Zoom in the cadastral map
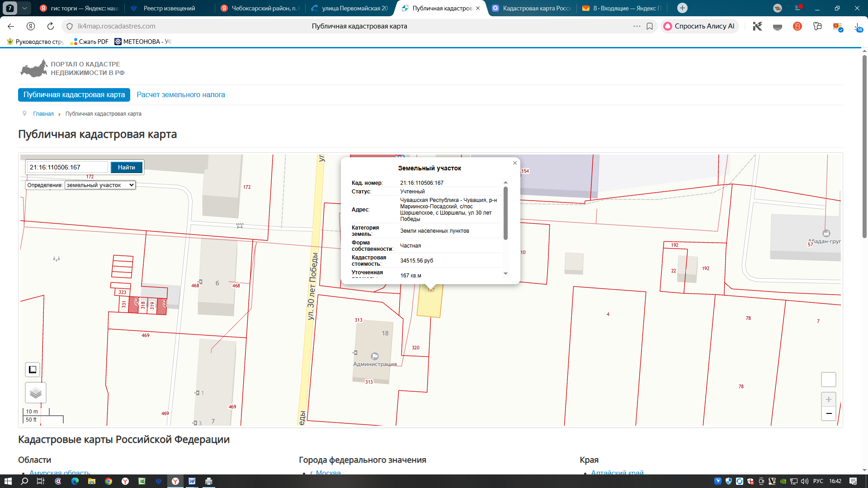This screenshot has height=488, width=868. (828, 399)
